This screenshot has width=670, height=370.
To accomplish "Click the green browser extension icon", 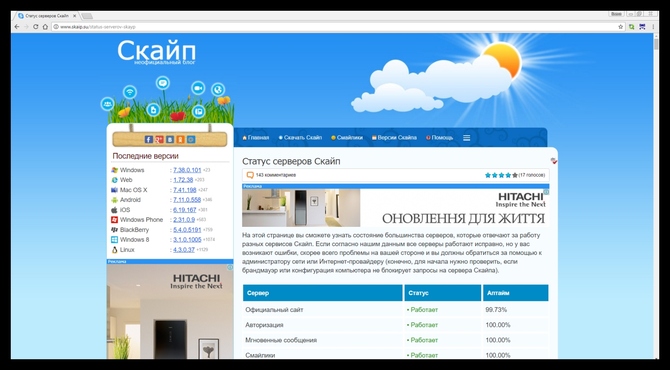I will click(632, 26).
